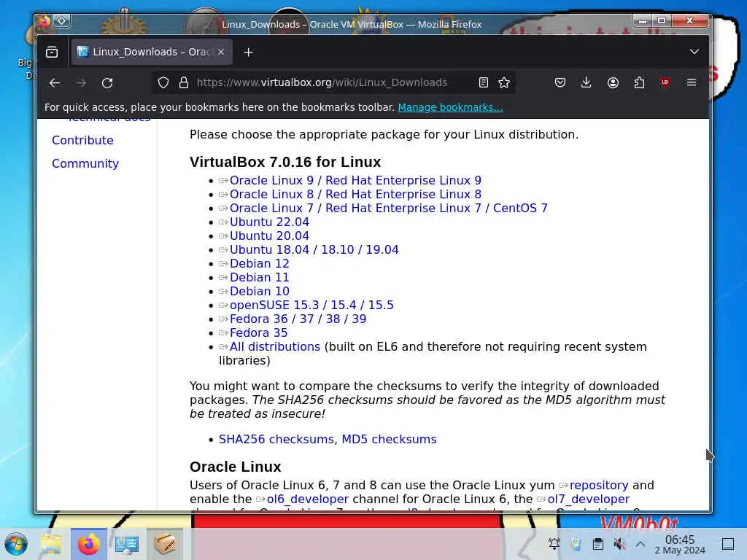747x560 pixels.
Task: Close the Linux_Downloads tab
Action: tap(221, 52)
